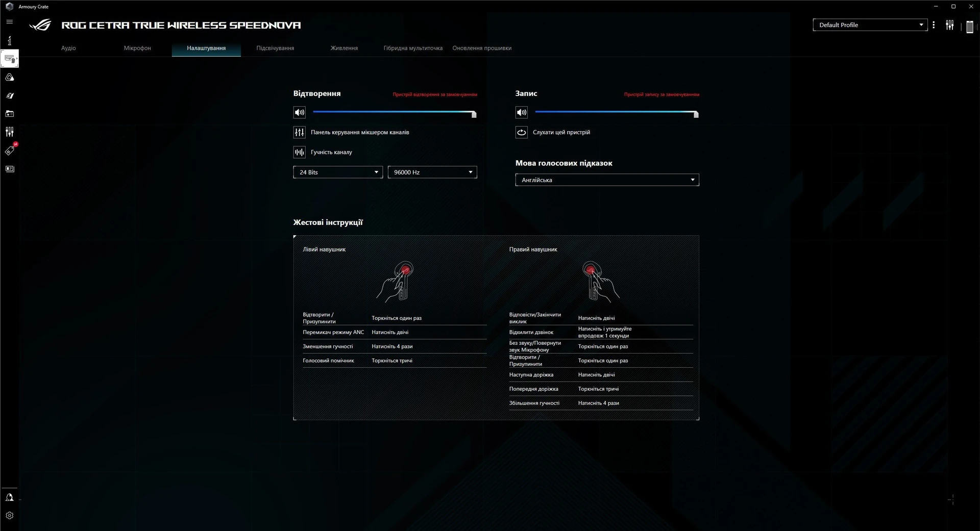Open Scenario Profiles sliders icon in sidebar

(9, 132)
